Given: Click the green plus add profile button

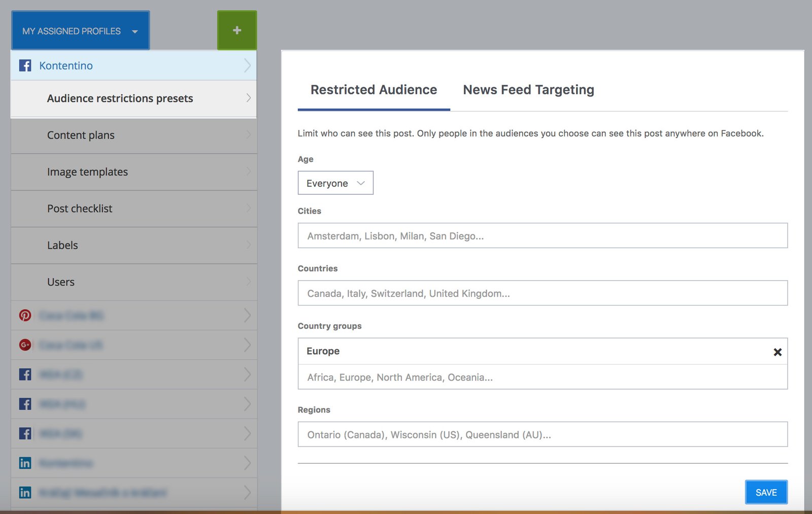Looking at the screenshot, I should [x=236, y=30].
